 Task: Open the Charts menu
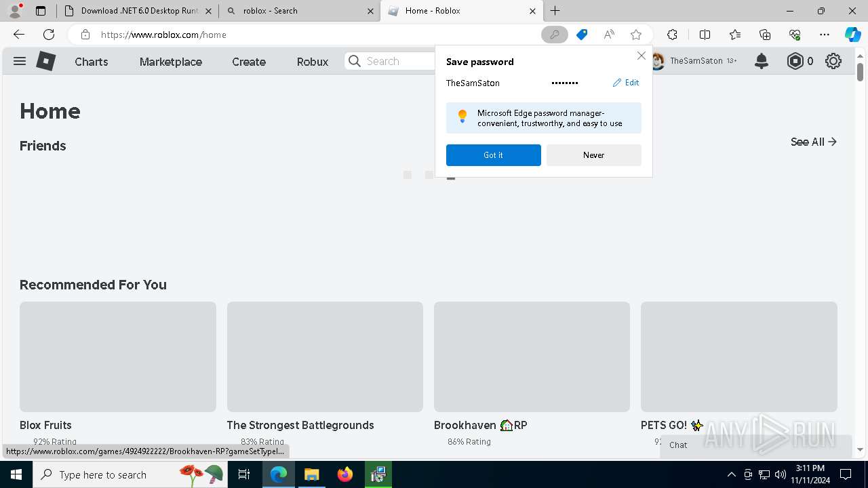click(x=92, y=62)
